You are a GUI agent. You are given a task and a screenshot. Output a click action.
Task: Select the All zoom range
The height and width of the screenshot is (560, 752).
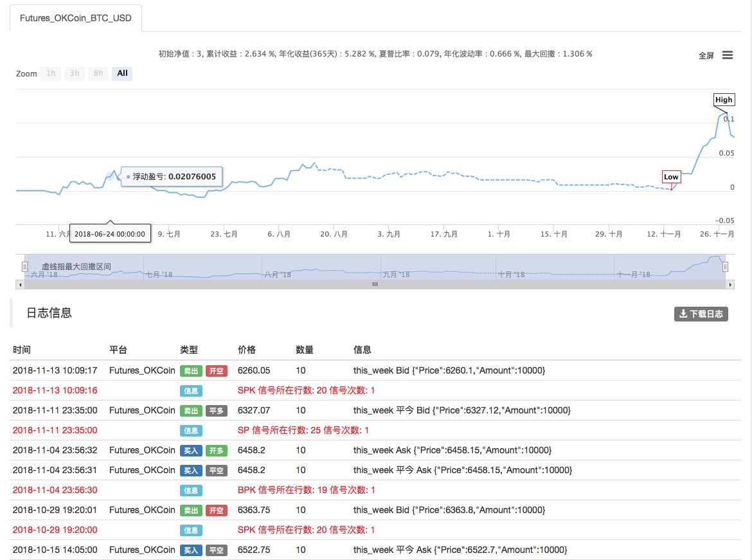122,73
